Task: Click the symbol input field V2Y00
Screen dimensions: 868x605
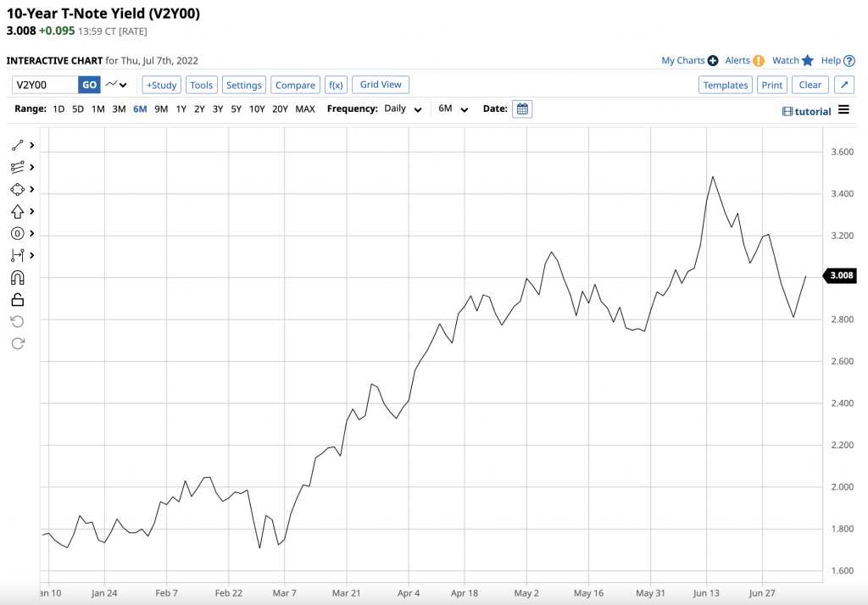Action: click(x=45, y=85)
